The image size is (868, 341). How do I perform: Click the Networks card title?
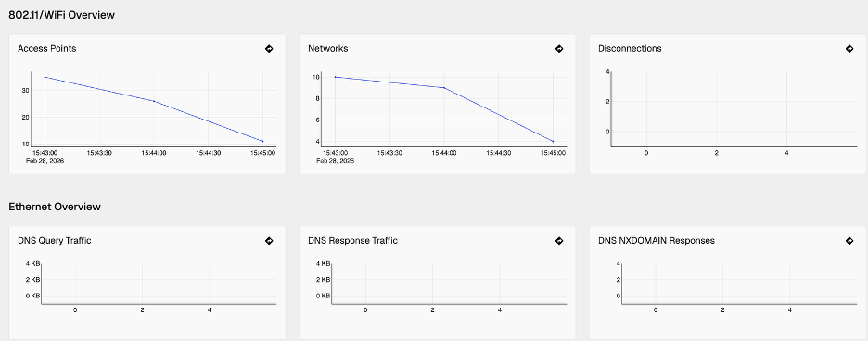pos(328,49)
